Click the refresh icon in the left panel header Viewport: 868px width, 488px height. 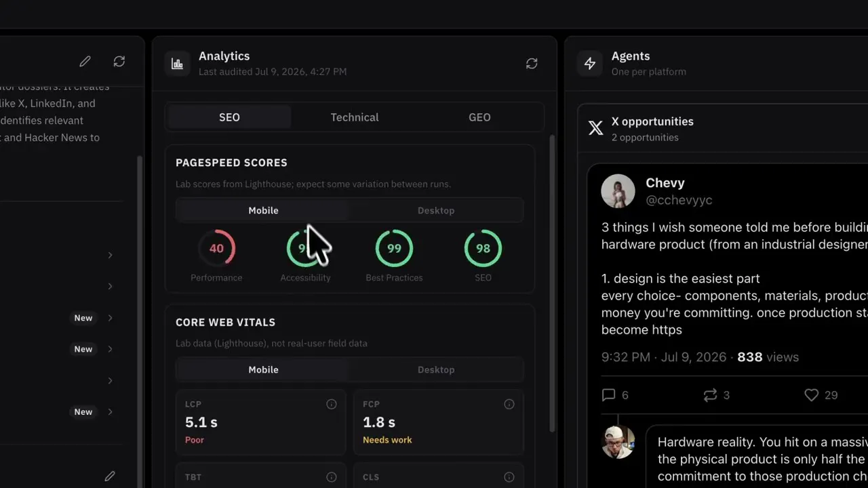[x=119, y=62]
